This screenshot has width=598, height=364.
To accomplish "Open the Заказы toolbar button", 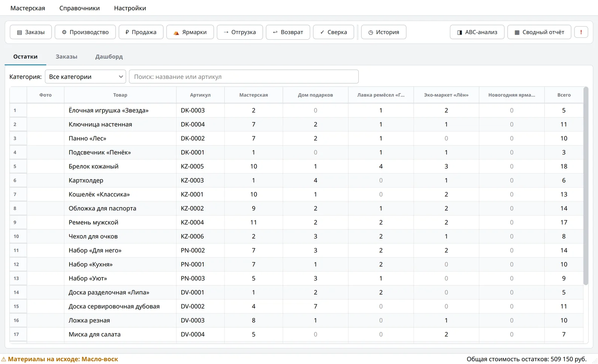I will [31, 32].
